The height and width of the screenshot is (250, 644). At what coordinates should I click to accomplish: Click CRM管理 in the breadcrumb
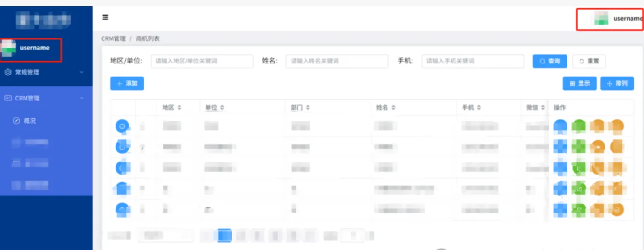coord(113,38)
